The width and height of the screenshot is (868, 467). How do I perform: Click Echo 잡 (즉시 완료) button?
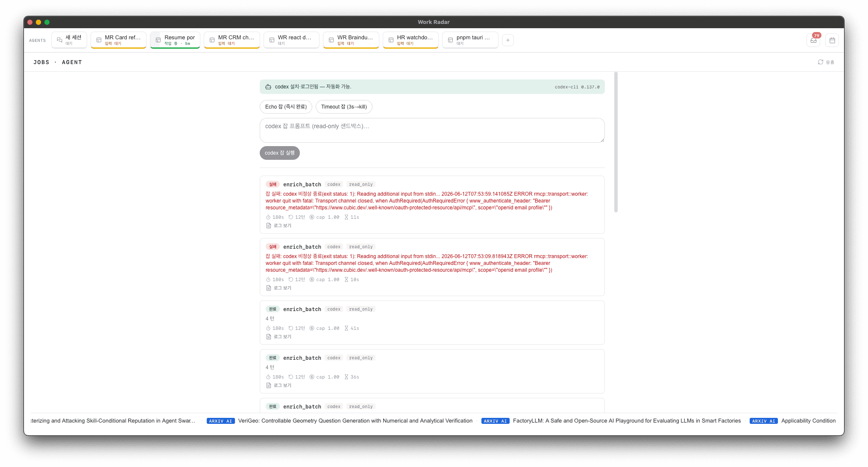(286, 107)
